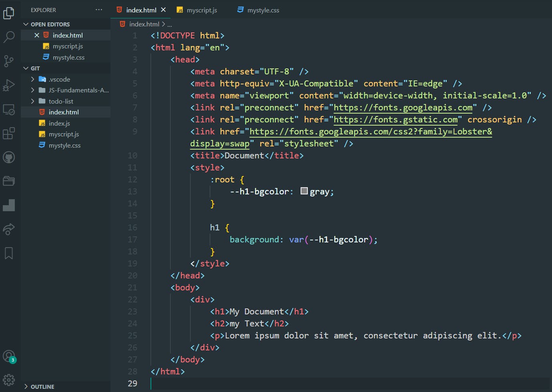552x392 pixels.
Task: Expand the JS-Fundamentals-A... folder chevron
Action: coord(32,90)
